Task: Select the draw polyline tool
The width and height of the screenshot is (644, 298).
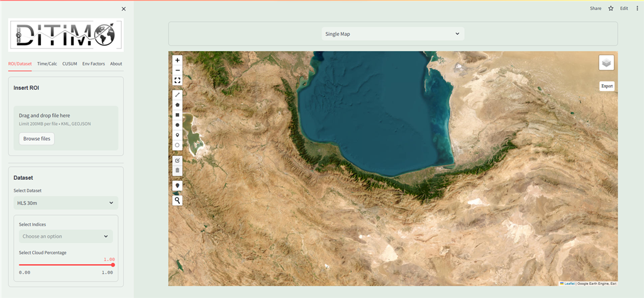Action: [177, 94]
